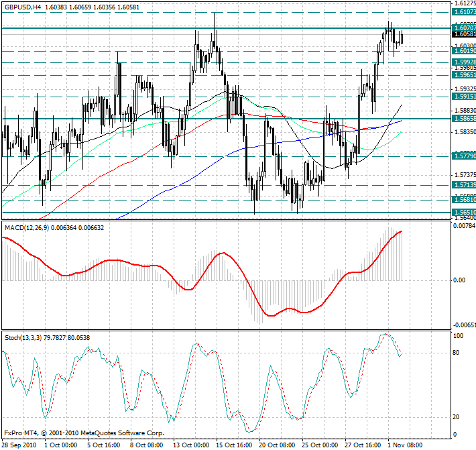The height and width of the screenshot is (450, 476).
Task: Click the 1 Nov 08:00 date label
Action: (x=405, y=445)
